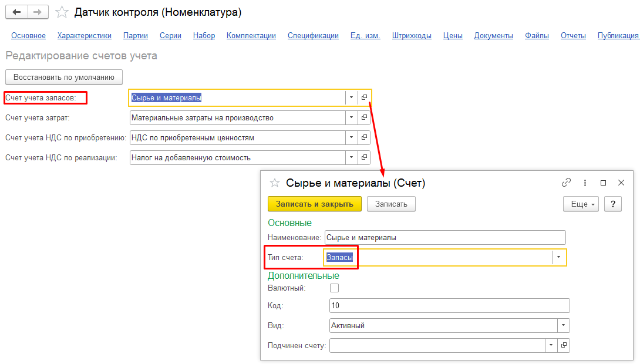Open Счет учета НДС по реализации form

364,157
